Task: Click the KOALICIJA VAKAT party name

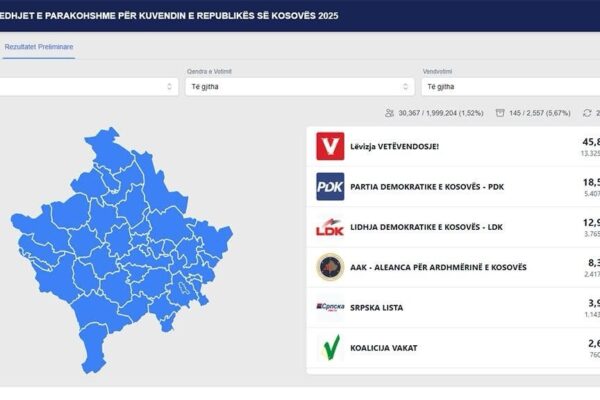Action: click(x=383, y=347)
